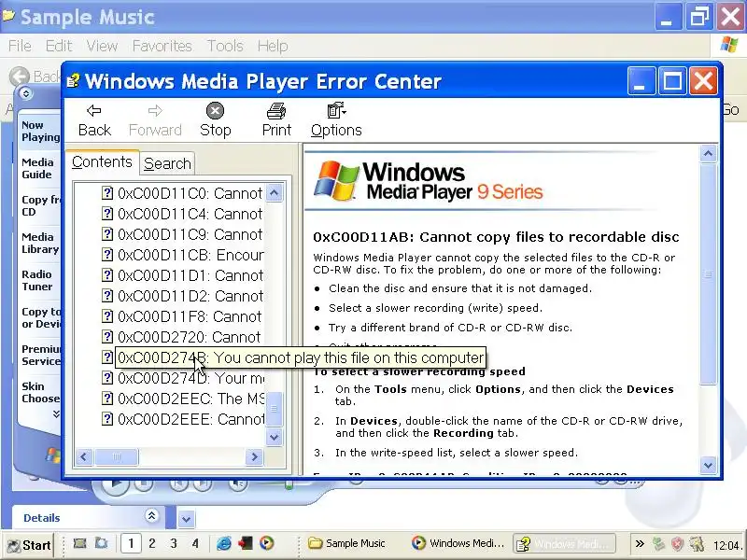747x560 pixels.
Task: Open Edit menu in Sample Music window
Action: (59, 46)
